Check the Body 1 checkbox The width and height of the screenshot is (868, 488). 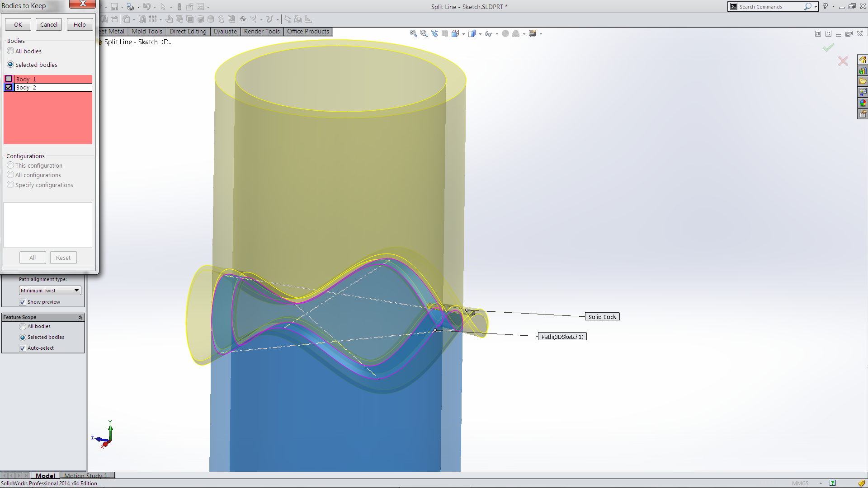point(9,79)
